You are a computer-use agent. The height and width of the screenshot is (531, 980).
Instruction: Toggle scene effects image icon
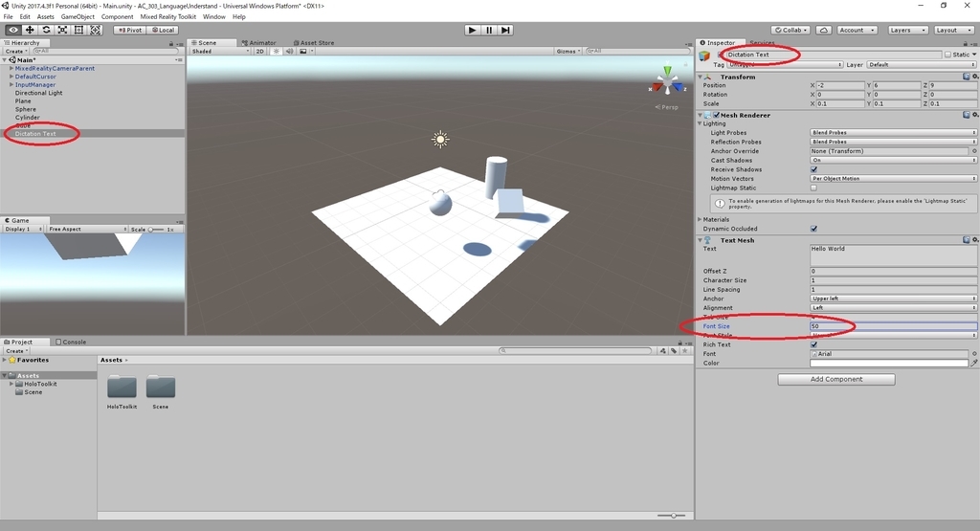click(x=303, y=52)
